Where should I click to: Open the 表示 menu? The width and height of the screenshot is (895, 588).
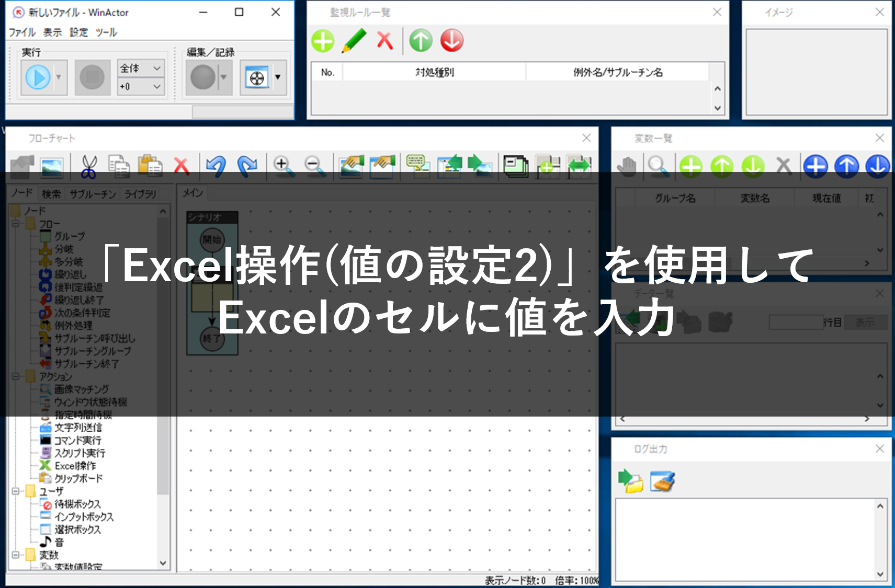(52, 32)
